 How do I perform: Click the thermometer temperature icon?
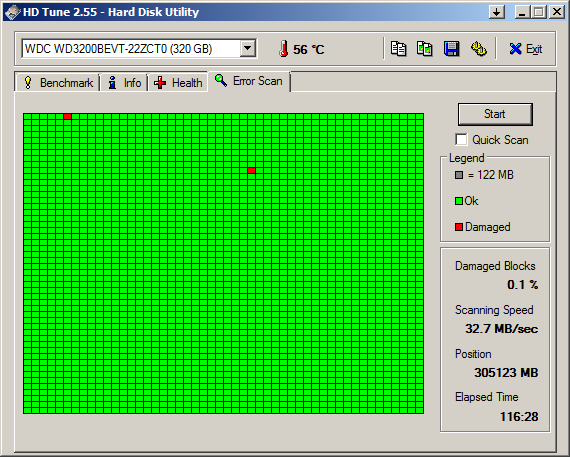(x=284, y=49)
